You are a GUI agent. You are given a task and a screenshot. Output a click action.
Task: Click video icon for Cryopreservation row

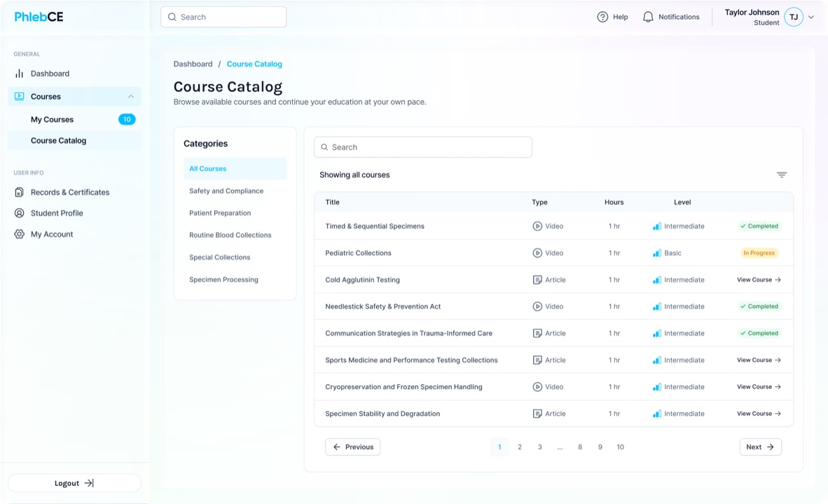[537, 387]
